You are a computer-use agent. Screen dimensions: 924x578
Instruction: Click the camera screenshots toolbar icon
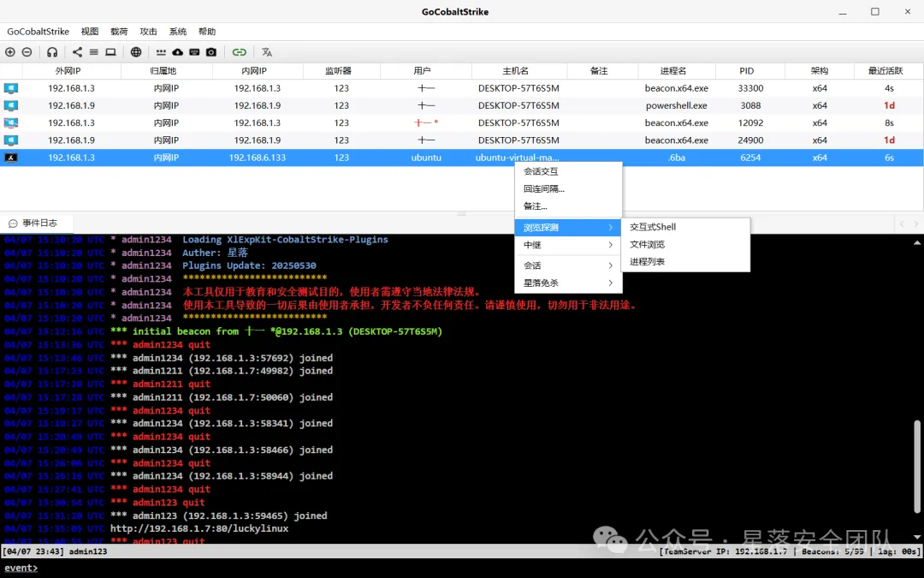[x=211, y=52]
